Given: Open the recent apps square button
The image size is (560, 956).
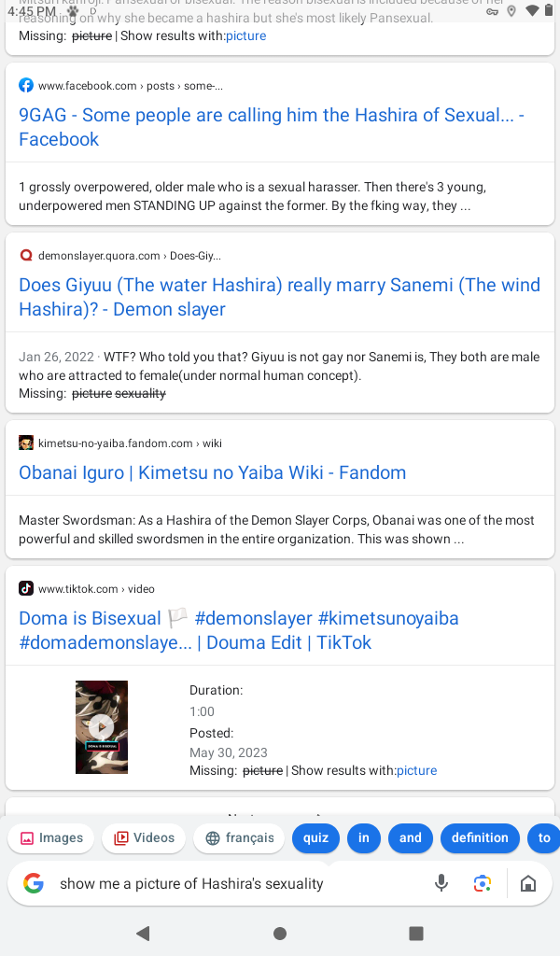Looking at the screenshot, I should (x=416, y=934).
